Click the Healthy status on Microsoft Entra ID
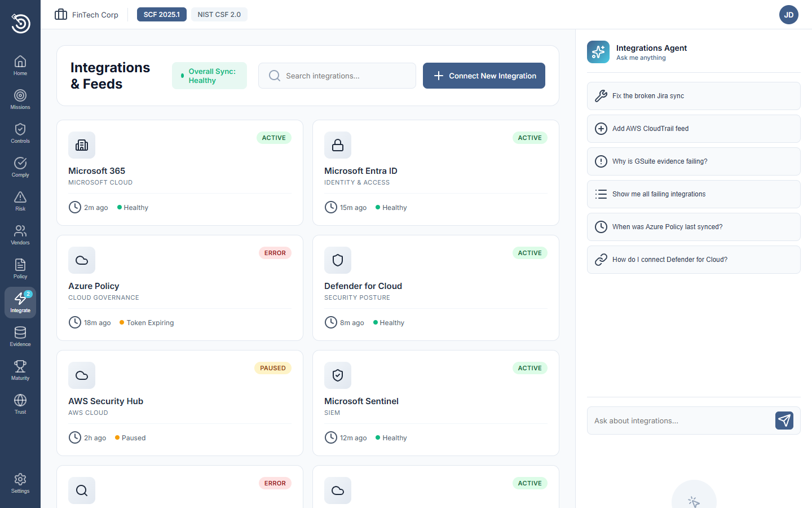The width and height of the screenshot is (812, 508). point(391,208)
